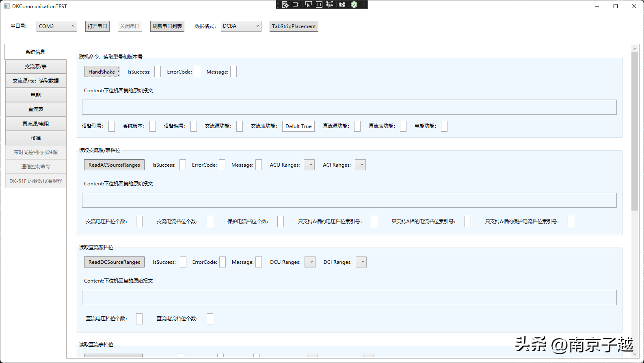Focus the ErrorCode field in HandShake row
The width and height of the screenshot is (644, 363).
tap(197, 72)
